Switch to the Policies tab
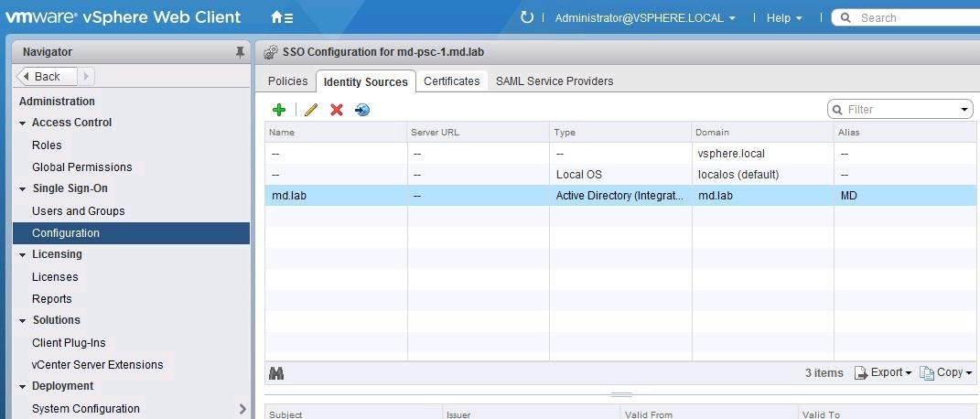The width and height of the screenshot is (980, 419). pos(287,81)
